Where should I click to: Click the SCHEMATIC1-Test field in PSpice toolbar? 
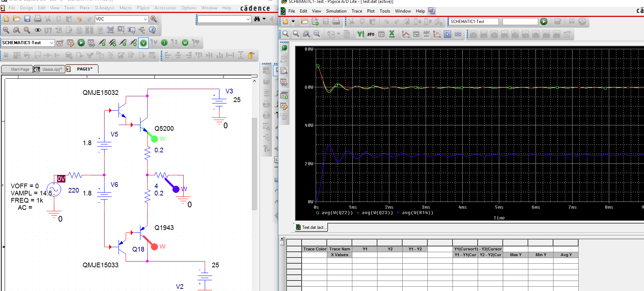[x=474, y=22]
